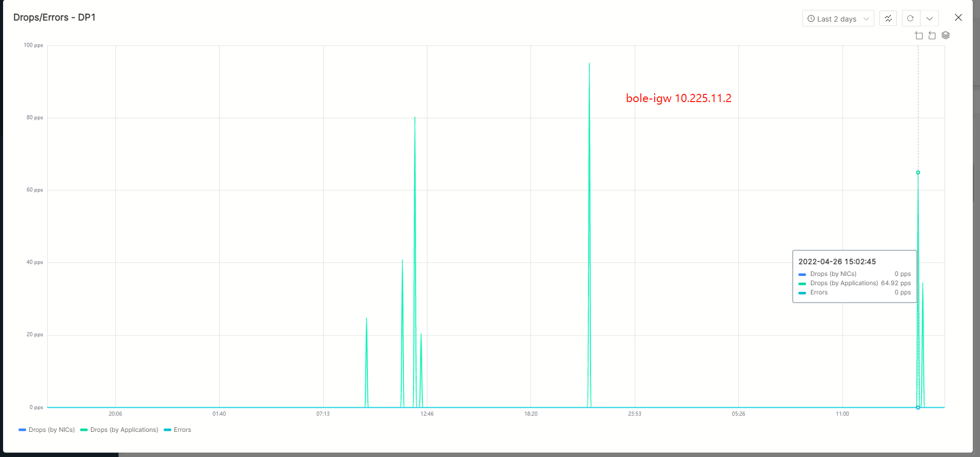Click the highlighted 64.92 pps data point
Image resolution: width=980 pixels, height=457 pixels.
[x=918, y=173]
